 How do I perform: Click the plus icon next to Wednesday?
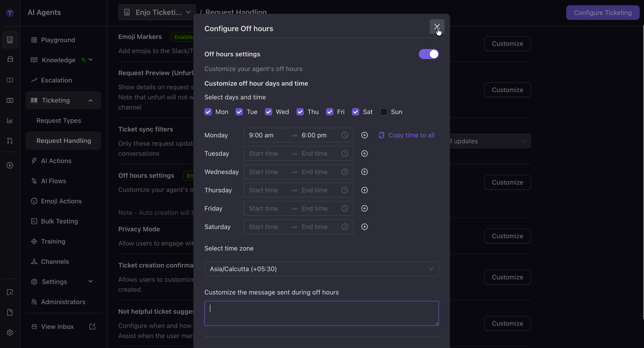(x=364, y=172)
